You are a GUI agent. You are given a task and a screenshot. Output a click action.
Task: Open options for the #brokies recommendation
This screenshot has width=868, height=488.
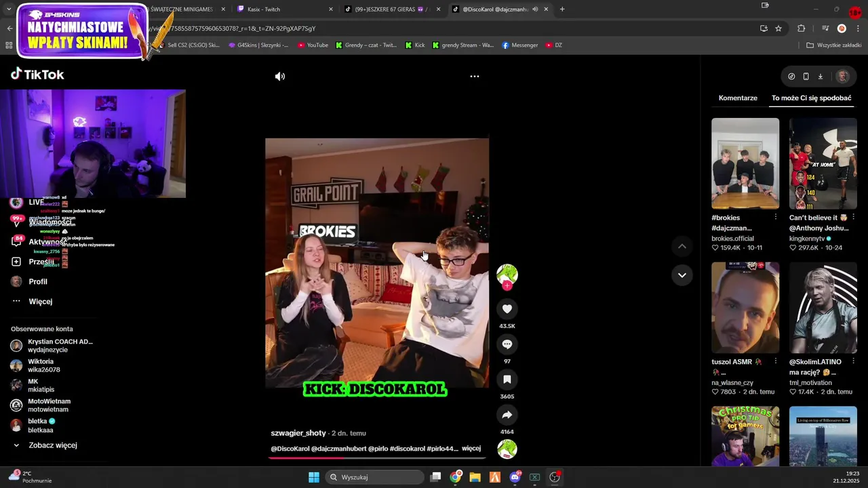[x=775, y=217]
